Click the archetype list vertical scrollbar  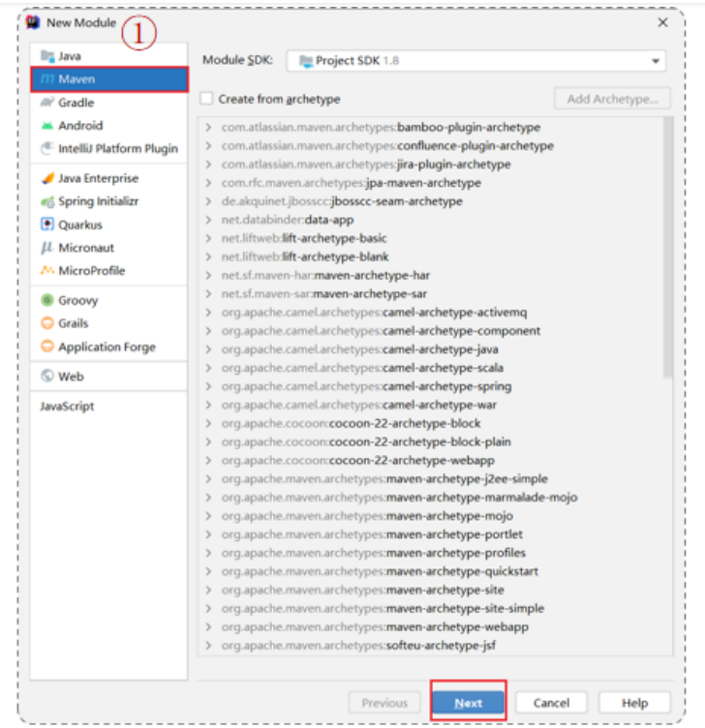tap(668, 248)
